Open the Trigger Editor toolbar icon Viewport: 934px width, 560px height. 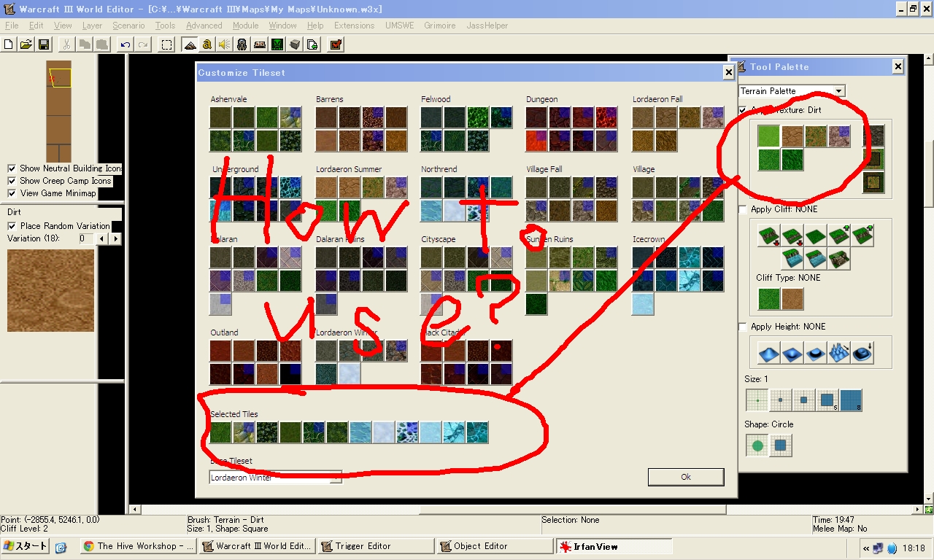point(207,44)
